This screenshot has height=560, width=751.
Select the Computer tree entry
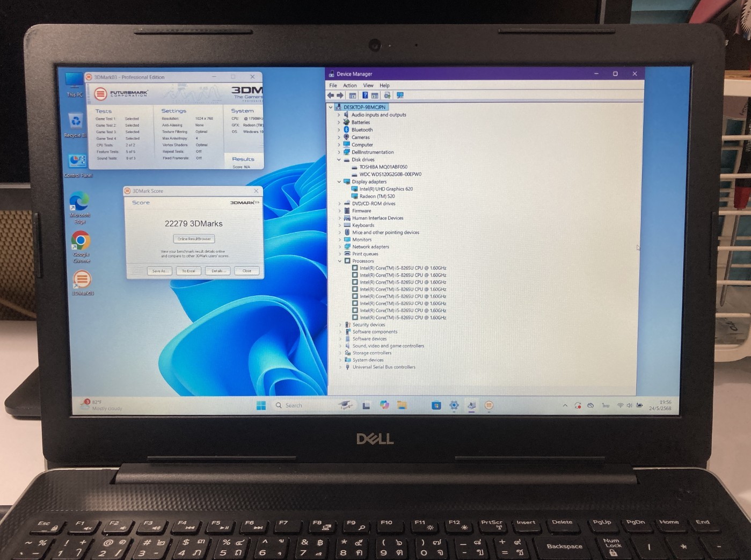(362, 145)
